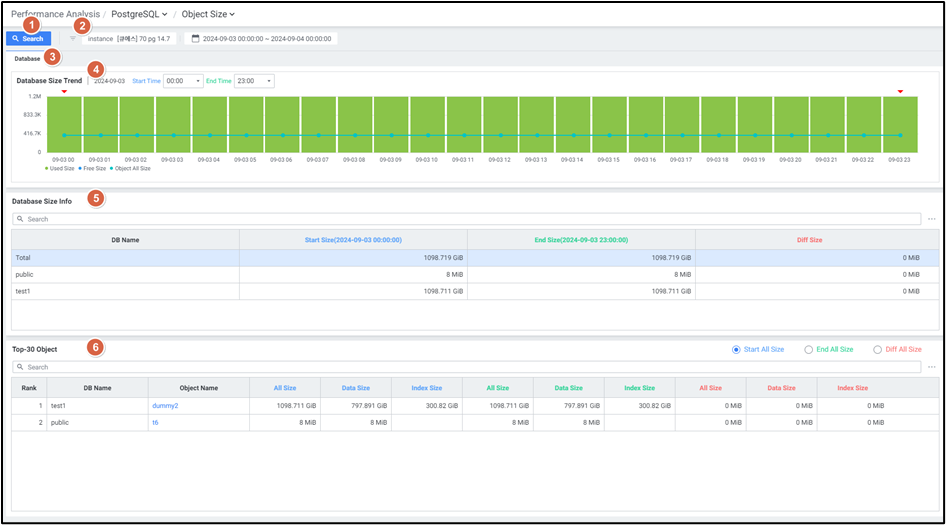The height and width of the screenshot is (525, 946).
Task: Select the Start All Size radio button
Action: coord(737,349)
